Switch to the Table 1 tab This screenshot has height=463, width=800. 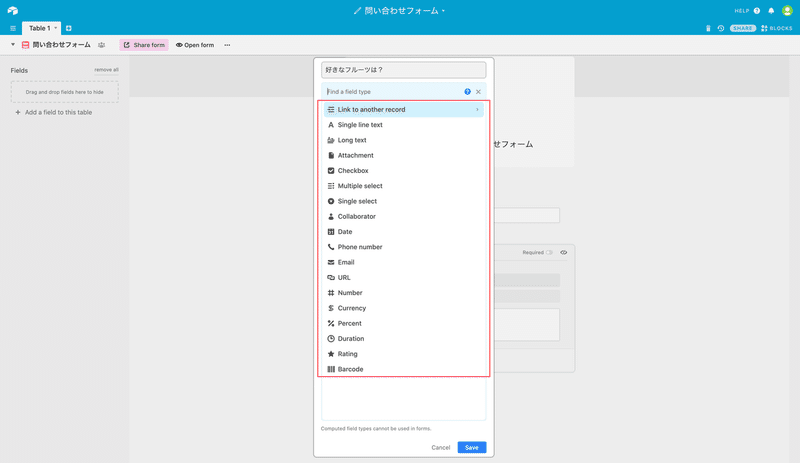(40, 28)
